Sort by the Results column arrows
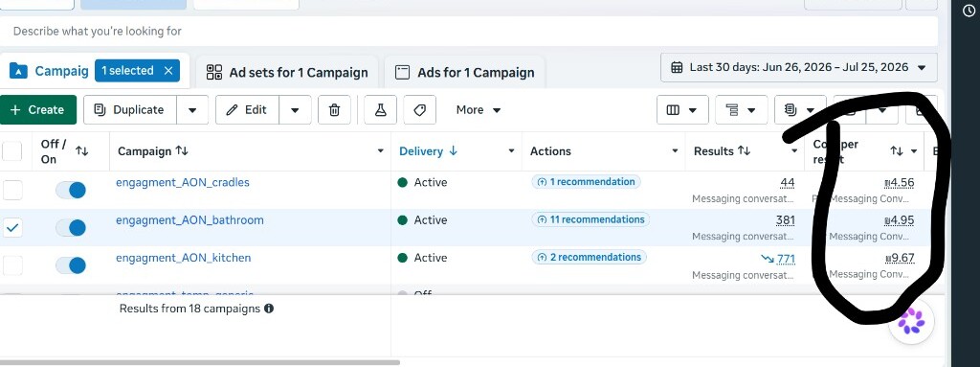The image size is (980, 367). (744, 151)
